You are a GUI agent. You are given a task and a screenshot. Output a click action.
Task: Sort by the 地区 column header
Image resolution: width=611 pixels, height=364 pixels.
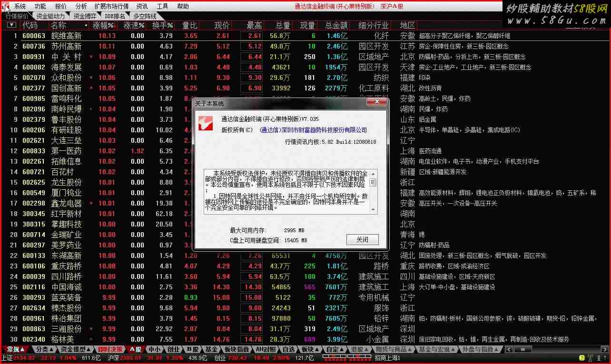pos(407,25)
